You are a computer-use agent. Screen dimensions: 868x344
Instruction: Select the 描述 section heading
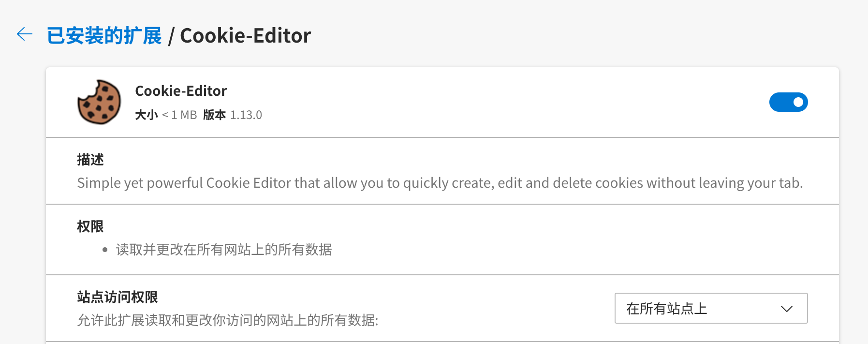tap(90, 160)
